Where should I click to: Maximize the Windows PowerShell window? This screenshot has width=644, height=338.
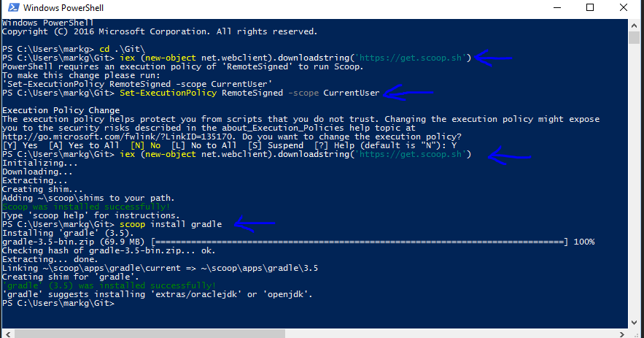(590, 7)
